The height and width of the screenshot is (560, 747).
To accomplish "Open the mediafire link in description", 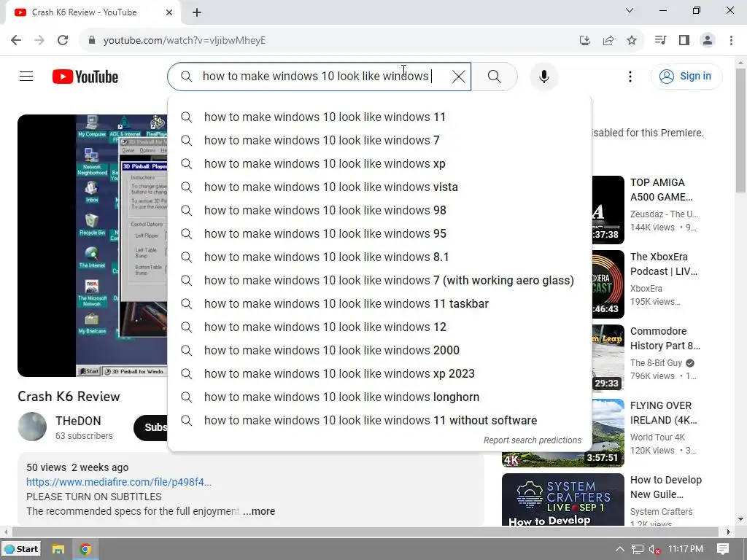I will 119,482.
